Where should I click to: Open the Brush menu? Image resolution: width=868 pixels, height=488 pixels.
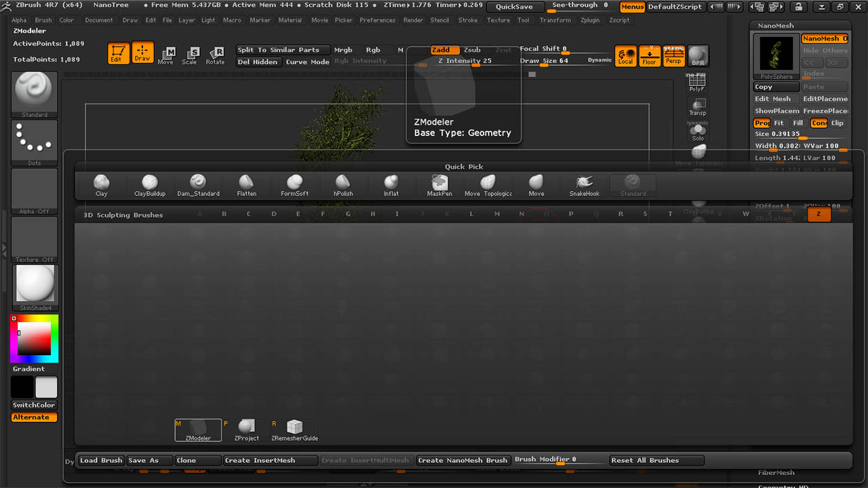(43, 20)
